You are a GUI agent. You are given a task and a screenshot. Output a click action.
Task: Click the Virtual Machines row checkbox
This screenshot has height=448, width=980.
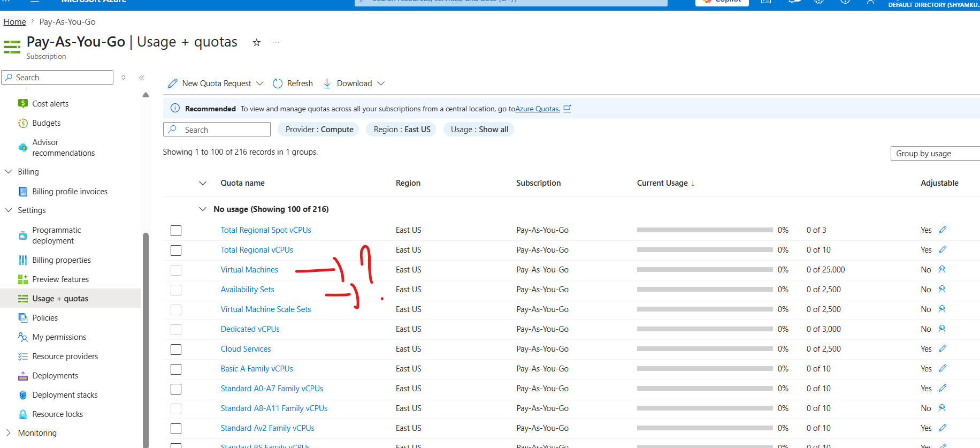click(x=176, y=270)
